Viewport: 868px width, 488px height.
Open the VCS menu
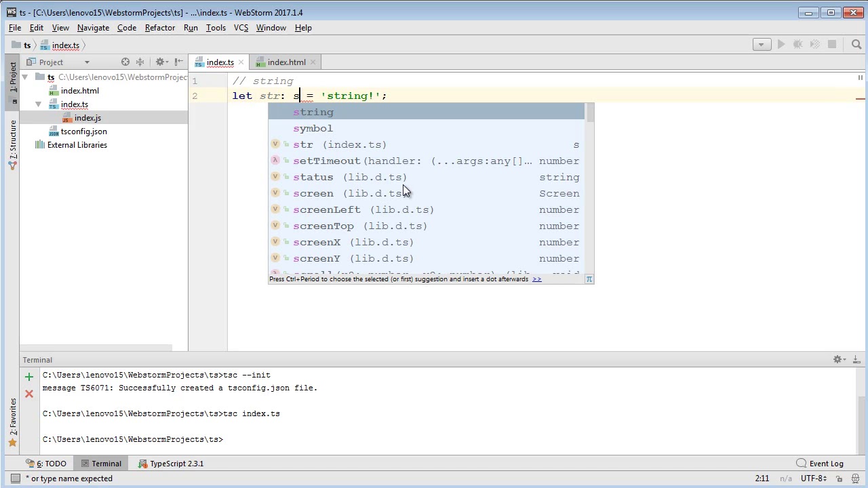[241, 28]
